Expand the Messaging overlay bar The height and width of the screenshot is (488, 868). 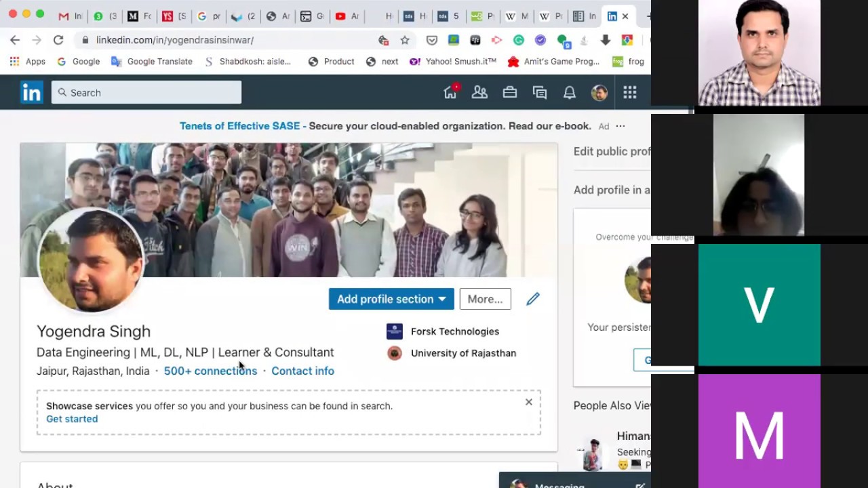(575, 481)
